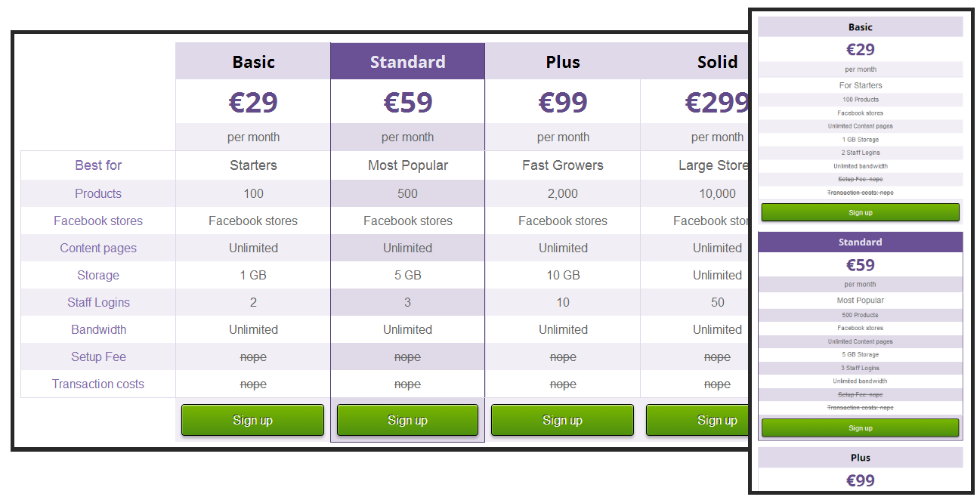Click the Most Popular cell
Image resolution: width=980 pixels, height=500 pixels.
[408, 165]
